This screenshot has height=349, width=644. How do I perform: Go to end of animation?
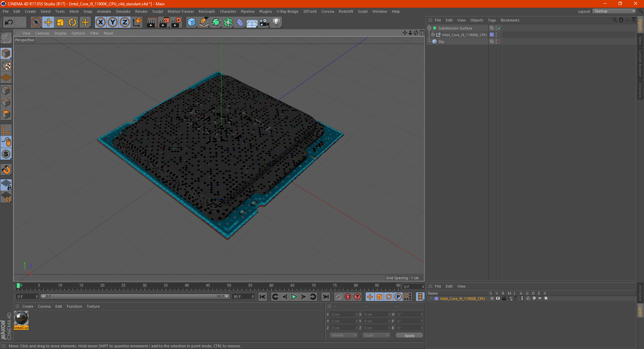coord(325,297)
